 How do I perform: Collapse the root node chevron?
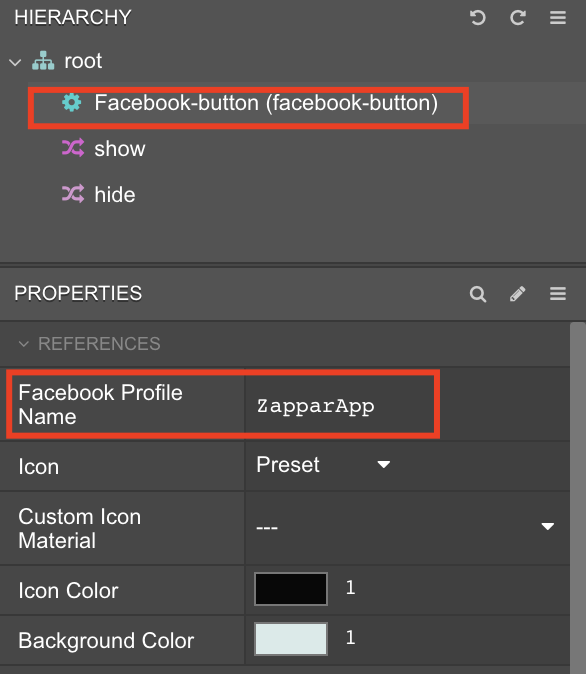pyautogui.click(x=15, y=62)
